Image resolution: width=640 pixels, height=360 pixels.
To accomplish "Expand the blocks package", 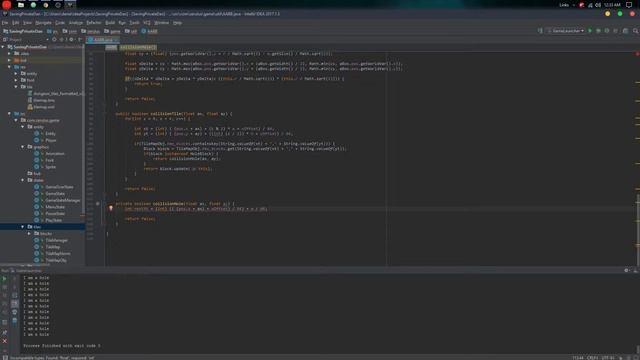I will coord(29,233).
